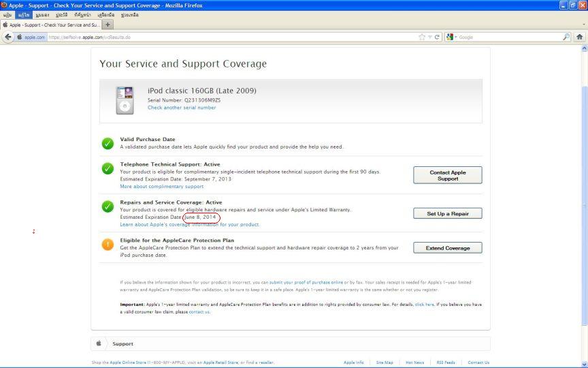588x368 pixels.
Task: Click green checkmark beside Valid Purchase Date
Action: 108,143
